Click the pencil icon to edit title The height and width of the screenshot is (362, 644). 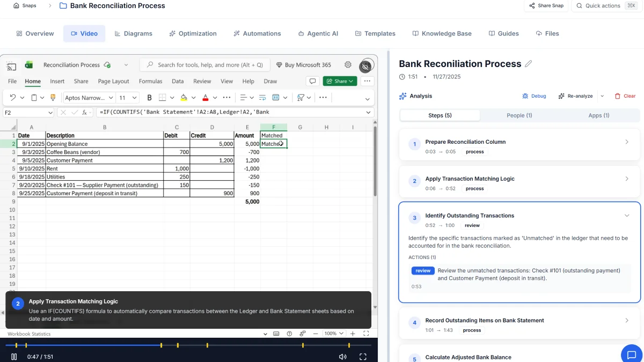coord(529,64)
